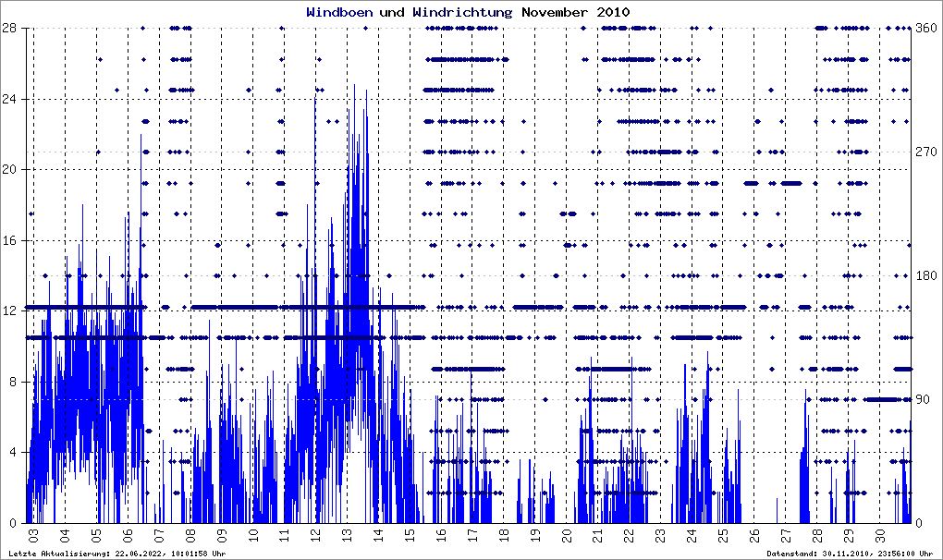Screen dimensions: 943x560
Task: Click date label 09 on the time axis
Action: tap(222, 536)
